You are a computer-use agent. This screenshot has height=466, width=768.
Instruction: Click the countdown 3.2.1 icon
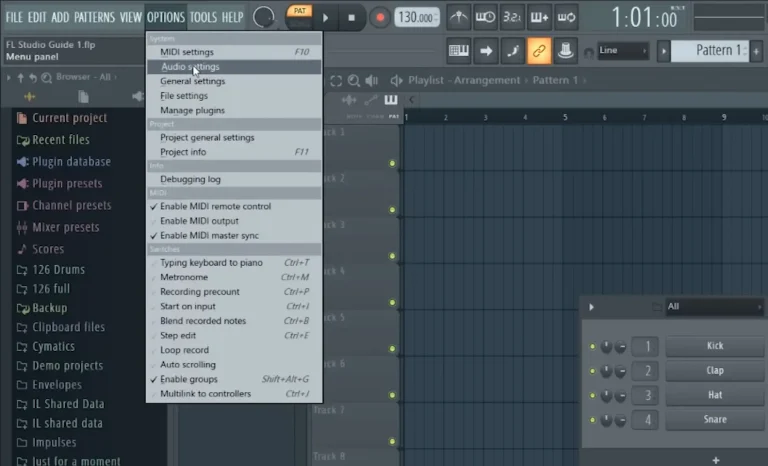click(x=512, y=17)
